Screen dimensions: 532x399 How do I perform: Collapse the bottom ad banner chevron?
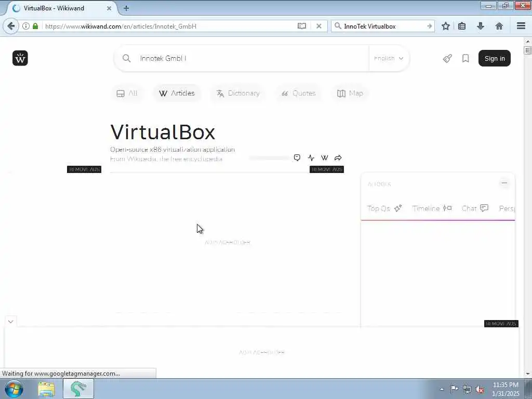pyautogui.click(x=10, y=321)
